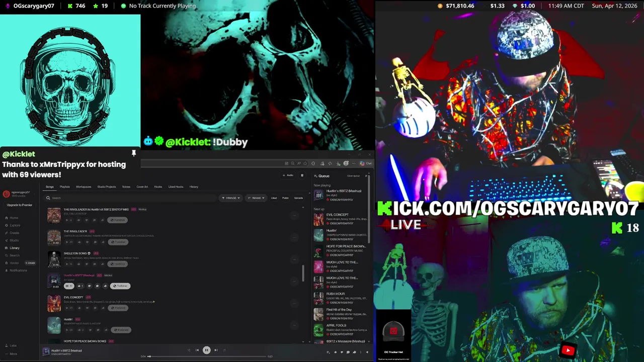Focus the library Search field
Viewport: 644px width, 362px height.
tap(131, 198)
